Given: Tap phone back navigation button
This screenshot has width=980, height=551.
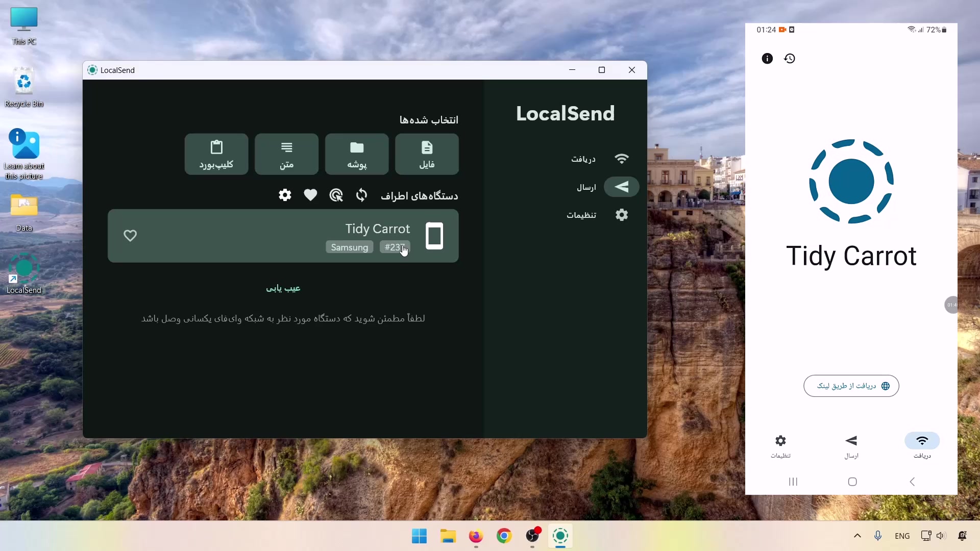Looking at the screenshot, I should click(x=912, y=482).
